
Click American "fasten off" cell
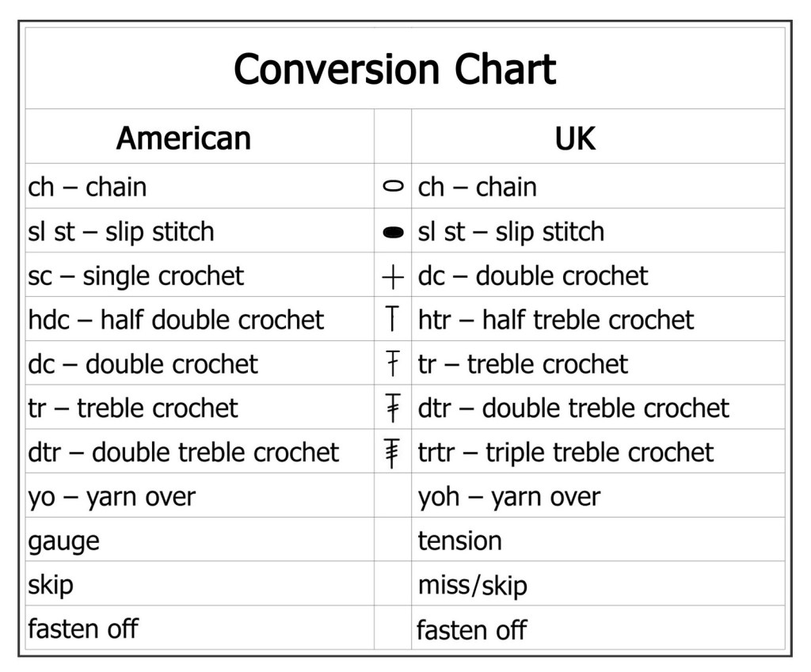pyautogui.click(x=83, y=629)
